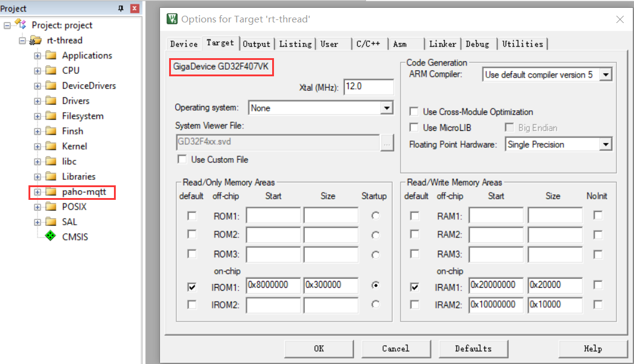
Task: Select the DeviceDrivers tree item label
Action: click(x=89, y=85)
